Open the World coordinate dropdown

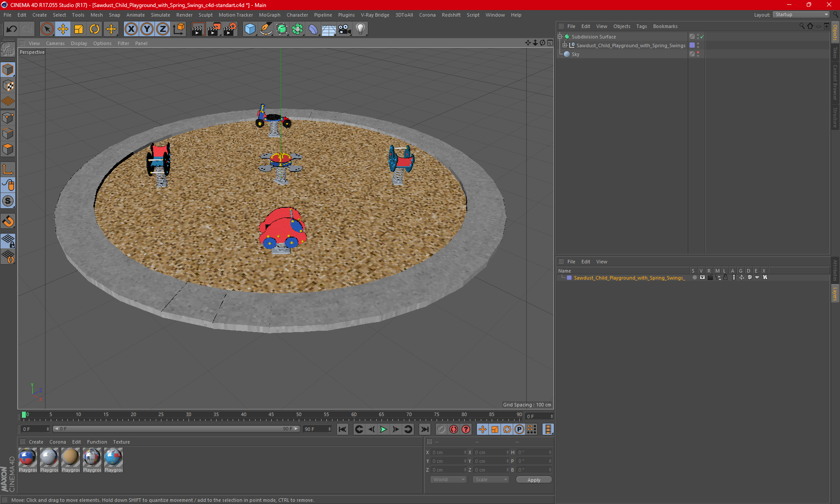tap(449, 479)
